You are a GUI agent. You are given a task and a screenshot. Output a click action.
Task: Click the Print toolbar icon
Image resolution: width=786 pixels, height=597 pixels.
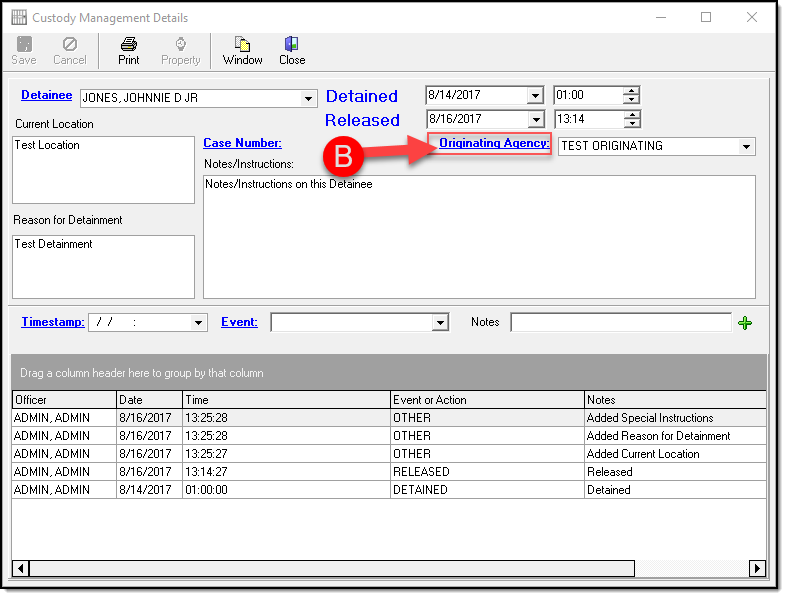pos(129,44)
